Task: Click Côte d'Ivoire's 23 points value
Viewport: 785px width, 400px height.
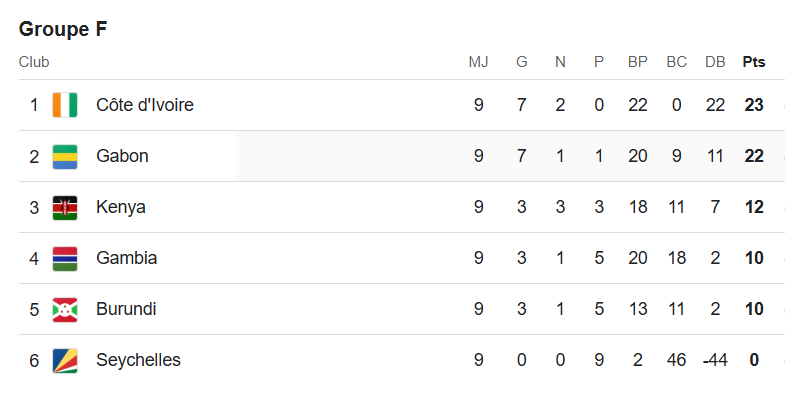Action: click(x=754, y=105)
